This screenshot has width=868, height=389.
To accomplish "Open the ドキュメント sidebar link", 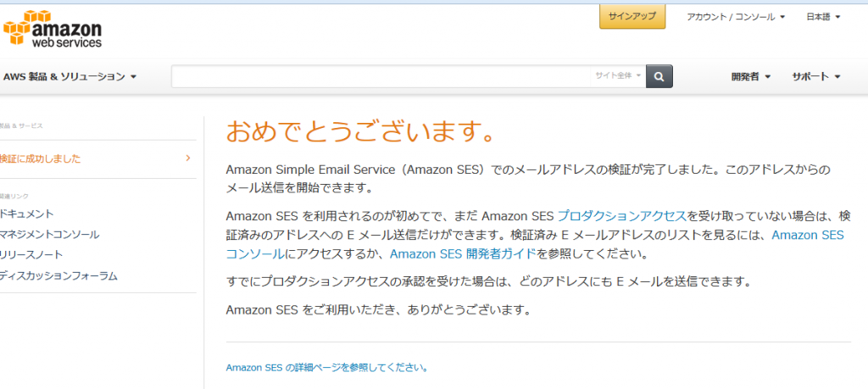I will coord(27,214).
